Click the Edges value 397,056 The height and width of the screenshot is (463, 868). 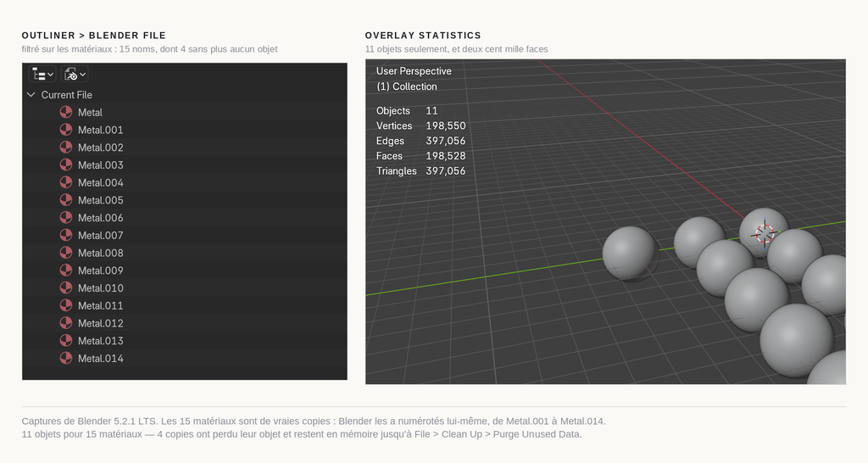pyautogui.click(x=446, y=141)
